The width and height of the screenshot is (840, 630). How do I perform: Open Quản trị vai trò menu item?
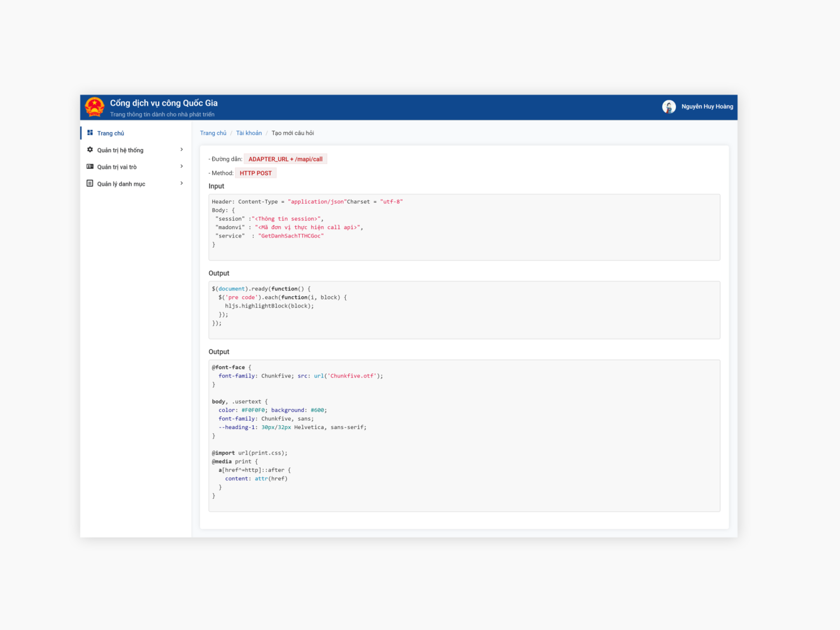136,166
